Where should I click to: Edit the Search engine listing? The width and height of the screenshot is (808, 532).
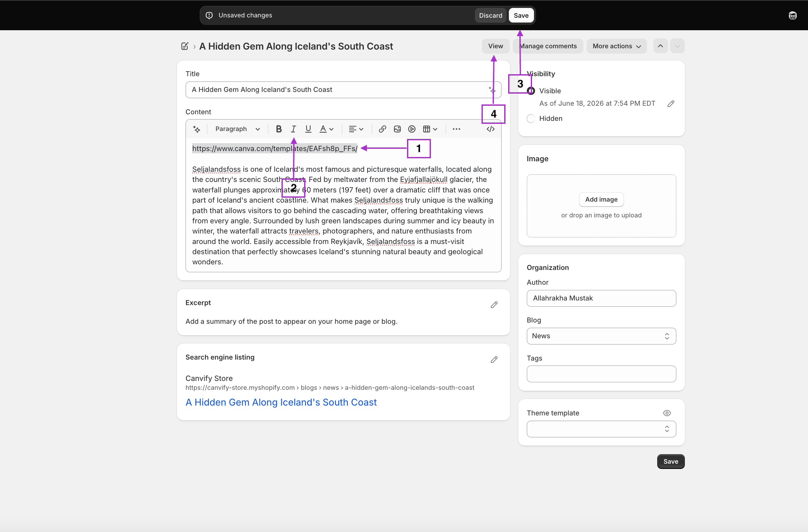point(494,360)
